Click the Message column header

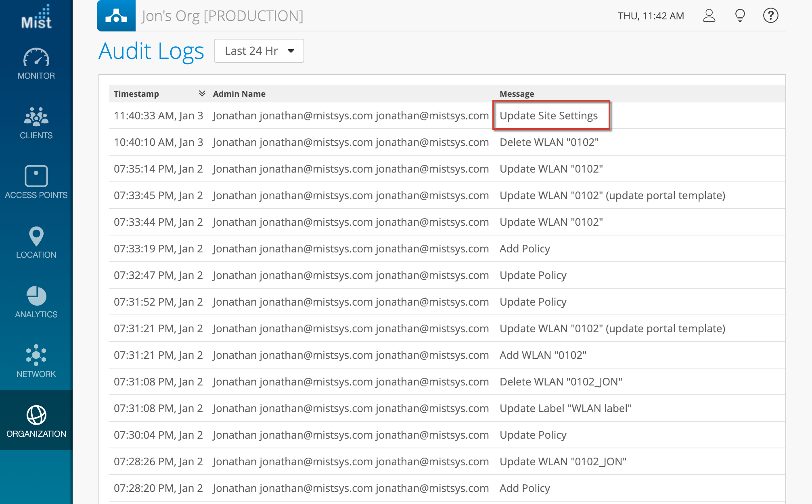click(x=517, y=94)
